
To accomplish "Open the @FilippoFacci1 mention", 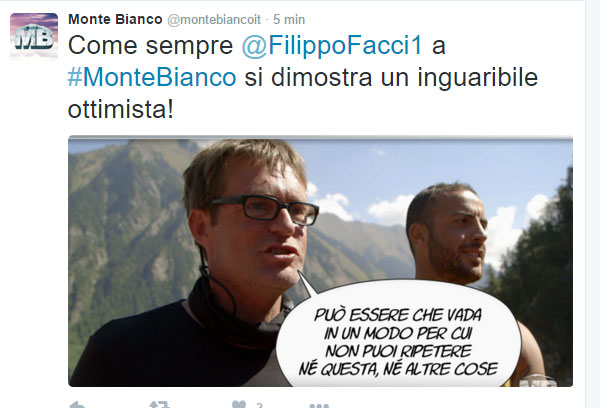I will 332,46.
